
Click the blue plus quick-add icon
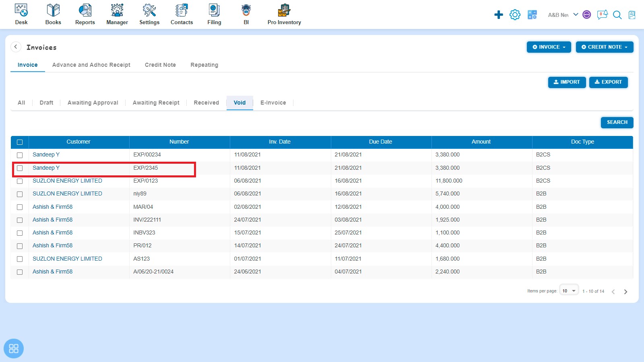pos(499,15)
